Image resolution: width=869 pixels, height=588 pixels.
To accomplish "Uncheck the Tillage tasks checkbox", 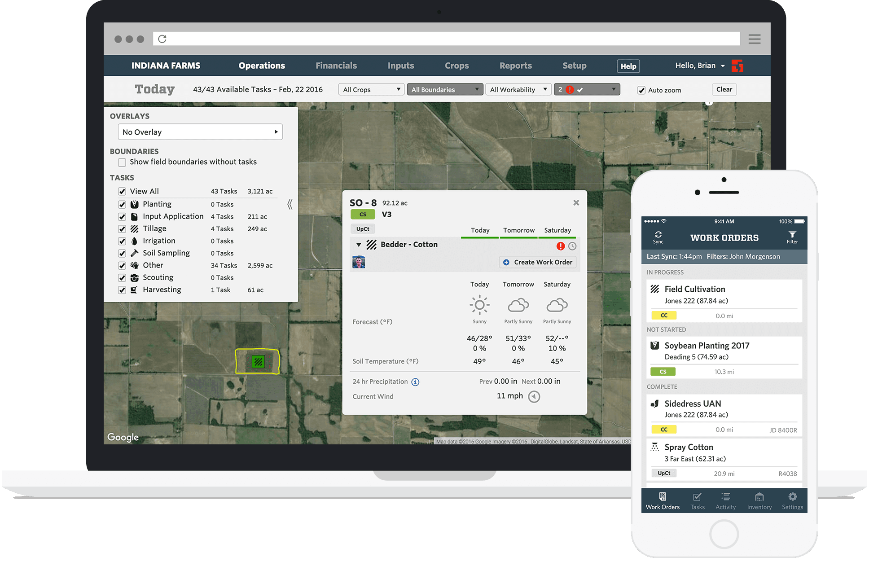I will tap(122, 229).
